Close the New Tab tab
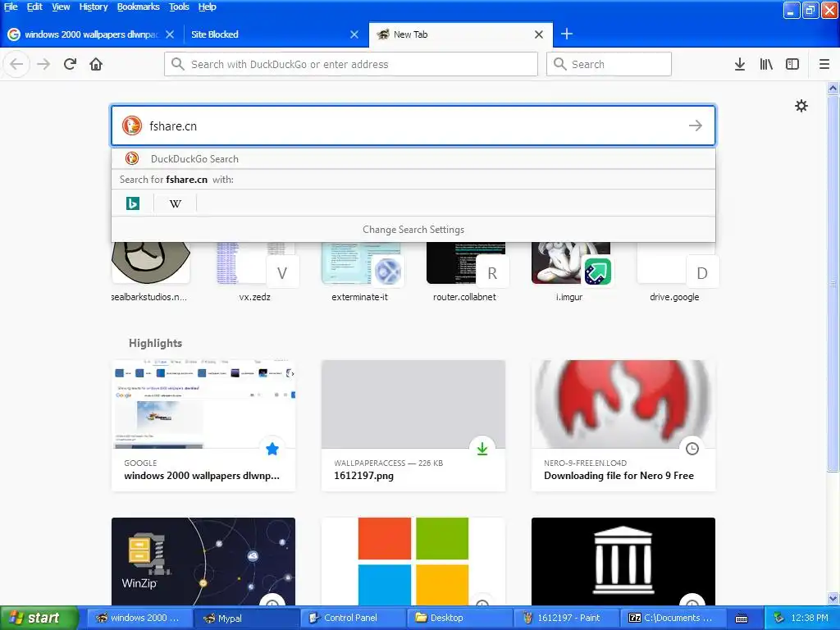The image size is (840, 630). pyautogui.click(x=539, y=34)
